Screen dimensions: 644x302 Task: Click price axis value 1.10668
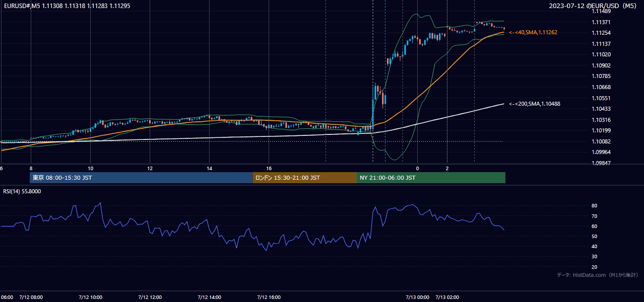tap(601, 87)
